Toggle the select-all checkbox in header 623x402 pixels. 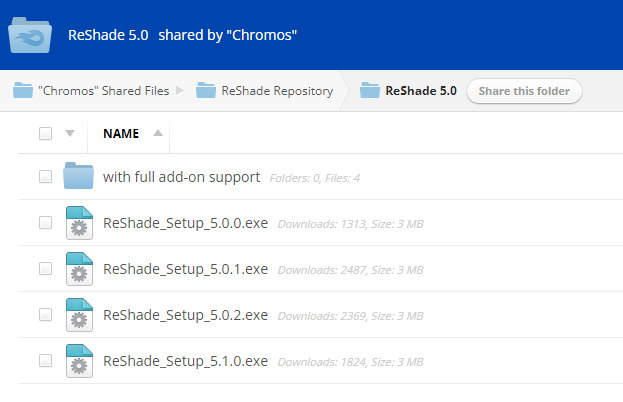(45, 133)
